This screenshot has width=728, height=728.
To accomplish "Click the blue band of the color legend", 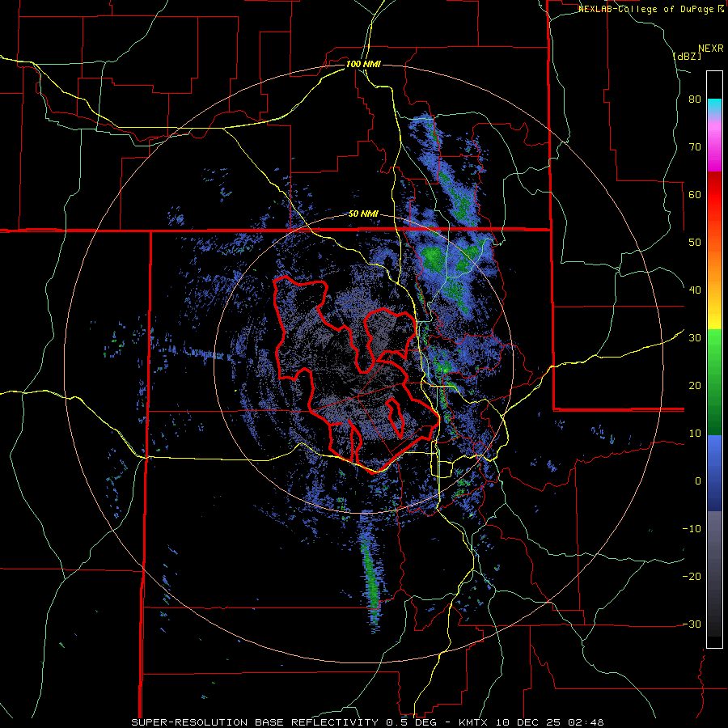I will tap(714, 473).
